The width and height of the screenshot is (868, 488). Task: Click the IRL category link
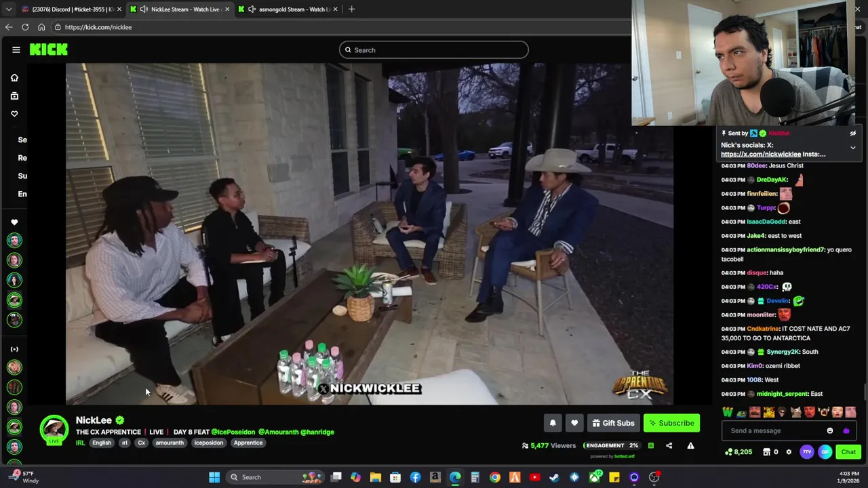point(80,443)
